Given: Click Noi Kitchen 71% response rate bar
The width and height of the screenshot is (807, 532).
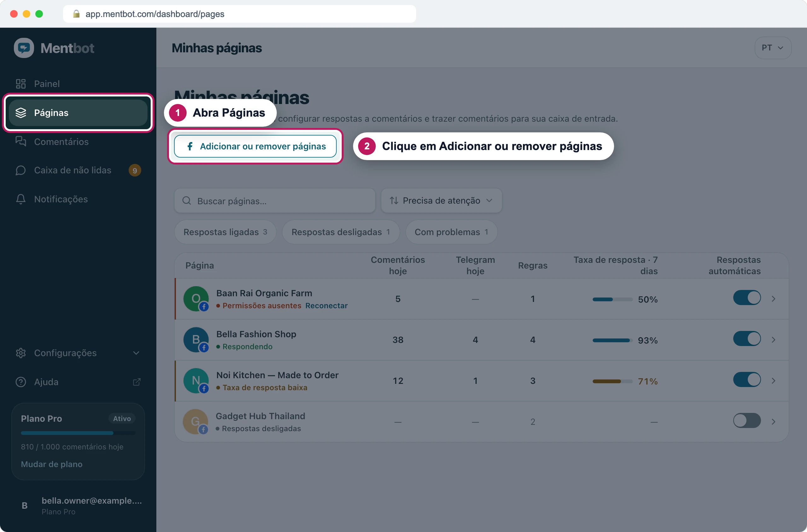Looking at the screenshot, I should 612,381.
